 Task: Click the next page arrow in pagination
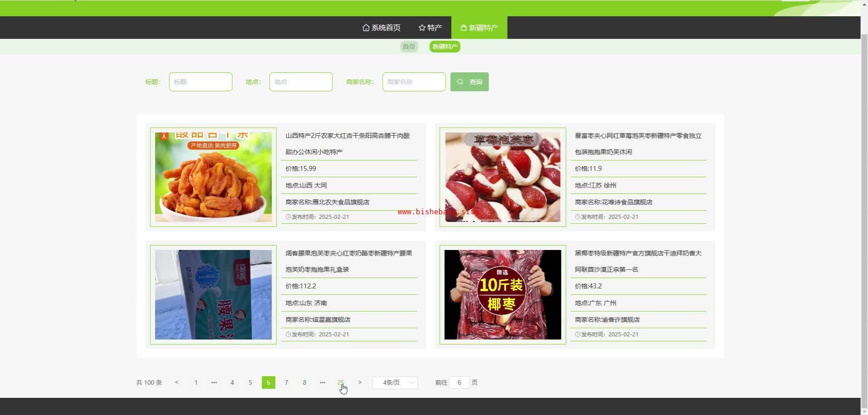(360, 382)
